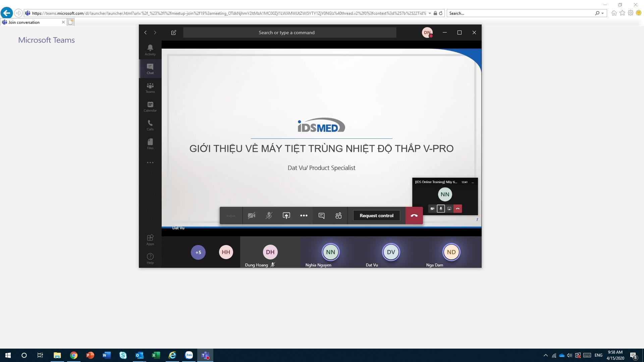
Task: Open the Activity bell in Teams sidebar
Action: click(x=150, y=50)
